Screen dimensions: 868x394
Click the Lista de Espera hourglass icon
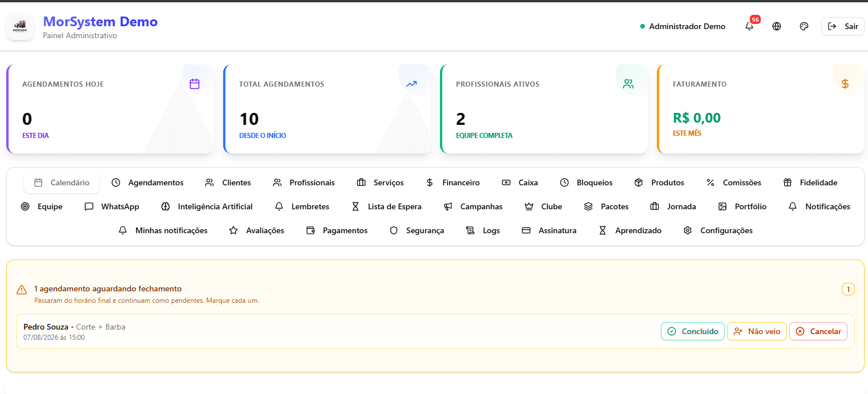[356, 206]
